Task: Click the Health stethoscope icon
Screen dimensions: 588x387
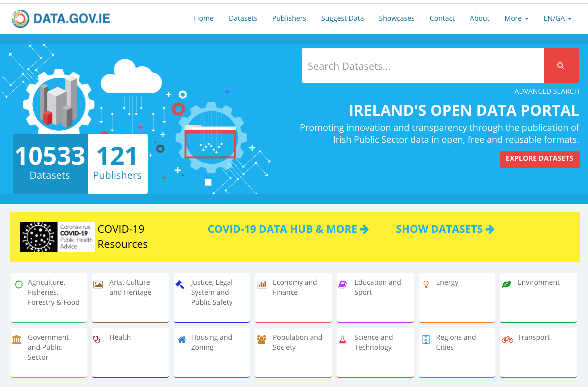Action: point(97,340)
